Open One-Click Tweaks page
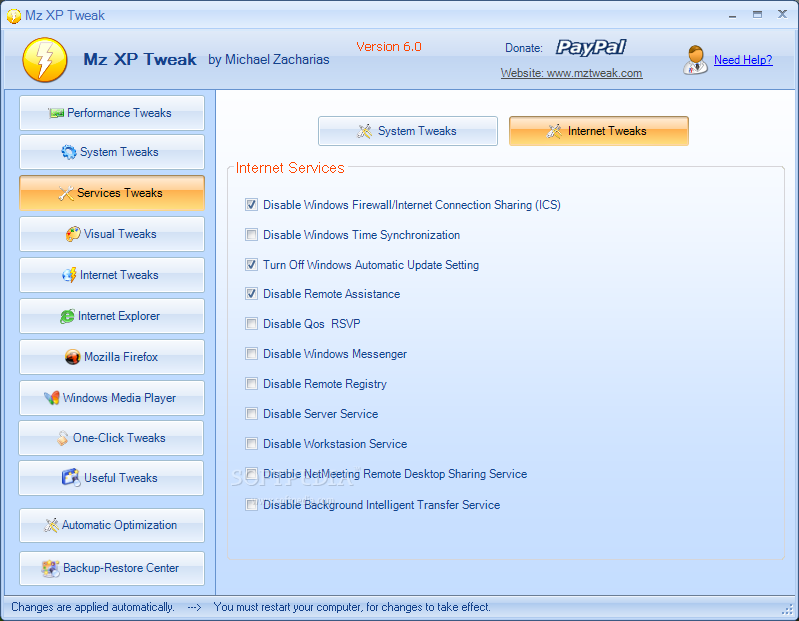Viewport: 799px width, 621px height. [x=111, y=438]
